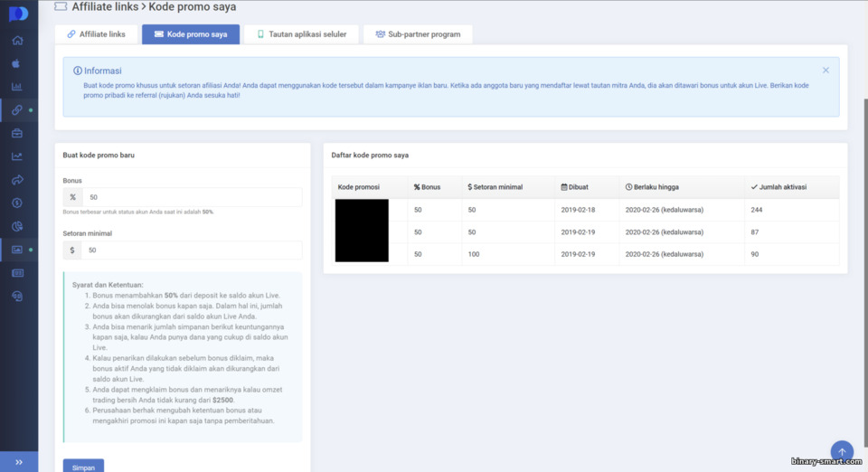868x472 pixels.
Task: Click the scroll-to-top arrow button
Action: 842,452
